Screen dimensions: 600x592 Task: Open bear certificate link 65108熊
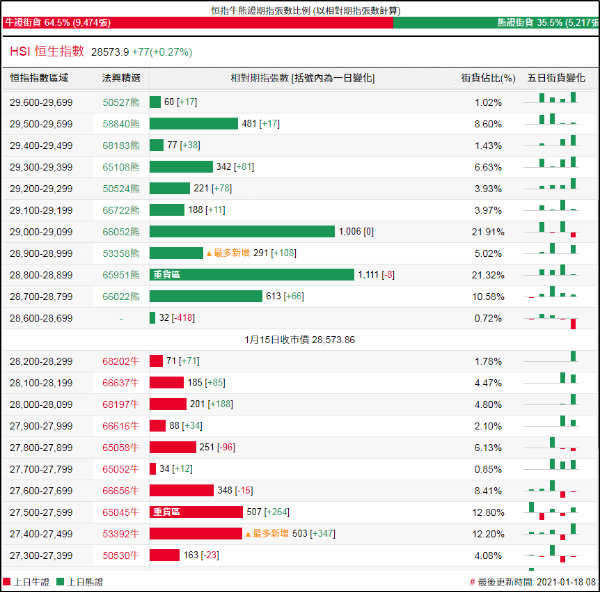coord(121,167)
